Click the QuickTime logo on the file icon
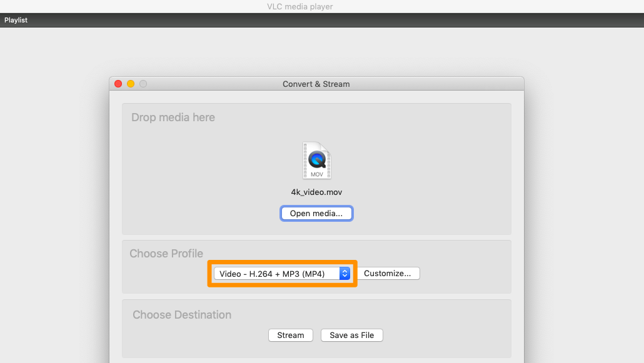Screen dimensions: 644x363 (x=317, y=159)
